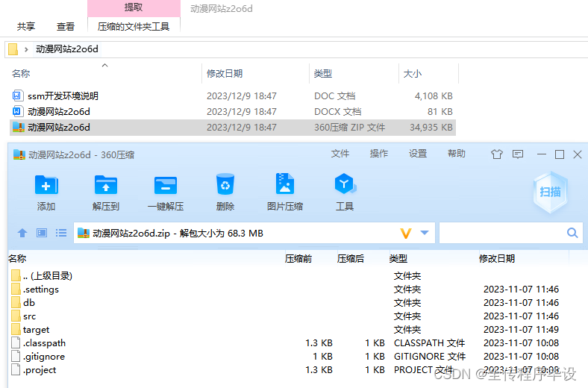Select the .settings folder in archive
The height and width of the screenshot is (388, 588).
[41, 290]
